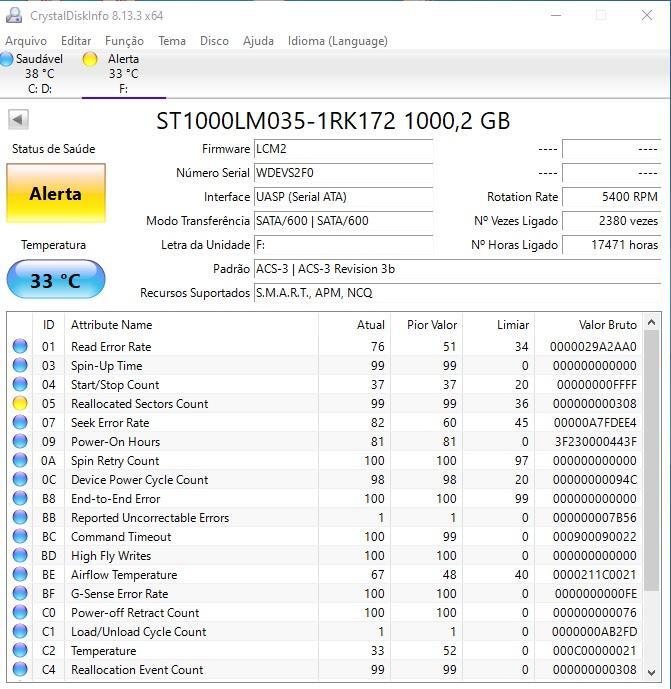Click status dot for Start/Stop Count
Screen dimensions: 671x689
coord(20,384)
